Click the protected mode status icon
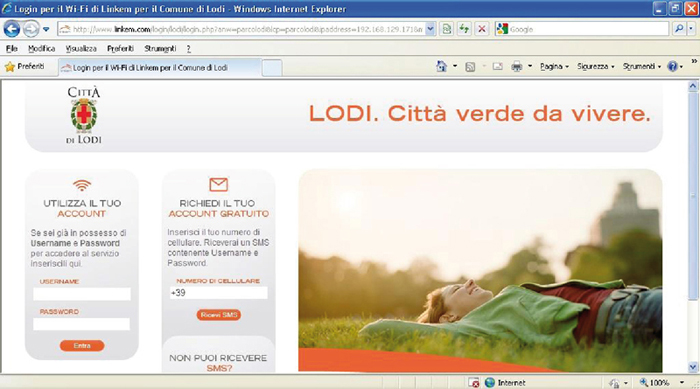The height and width of the screenshot is (389, 700). 615,383
